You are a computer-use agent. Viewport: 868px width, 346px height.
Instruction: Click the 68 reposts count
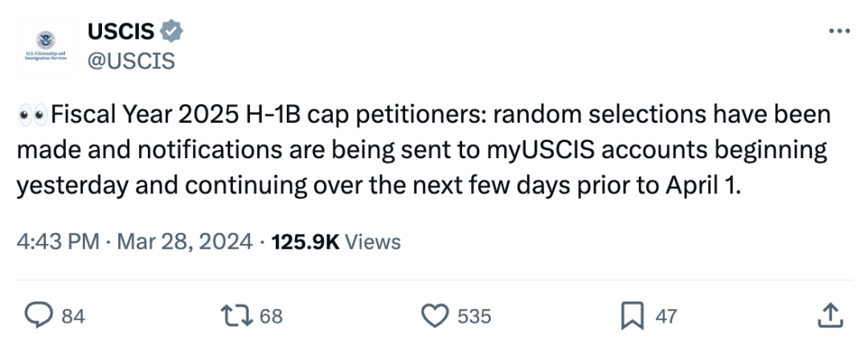coord(272,317)
